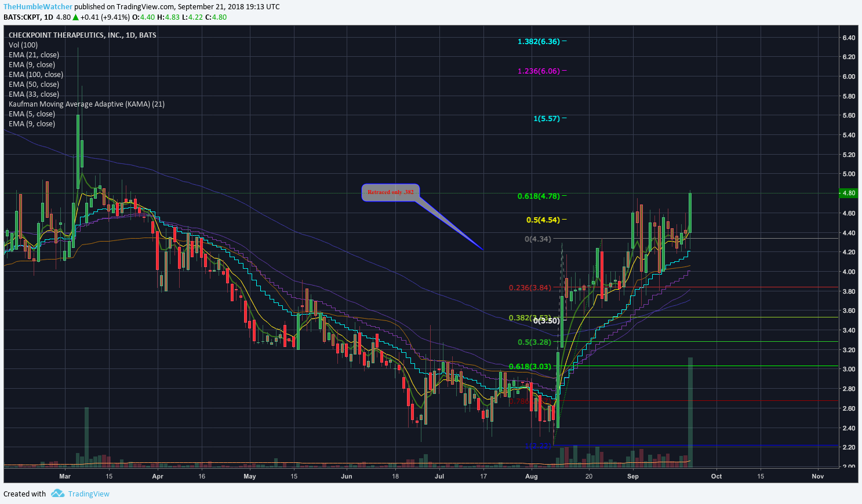
Task: Click the 'Created with' footer text
Action: point(25,494)
